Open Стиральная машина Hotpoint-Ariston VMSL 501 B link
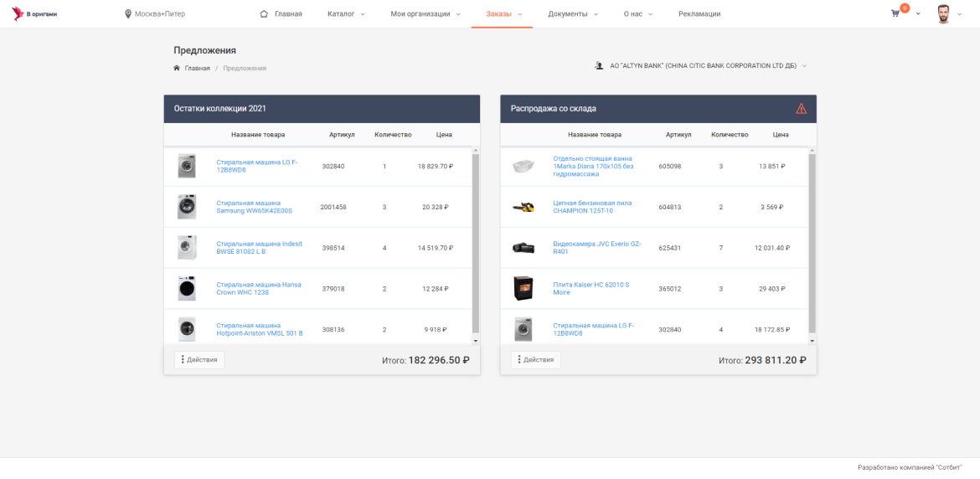Image resolution: width=980 pixels, height=479 pixels. coord(260,329)
